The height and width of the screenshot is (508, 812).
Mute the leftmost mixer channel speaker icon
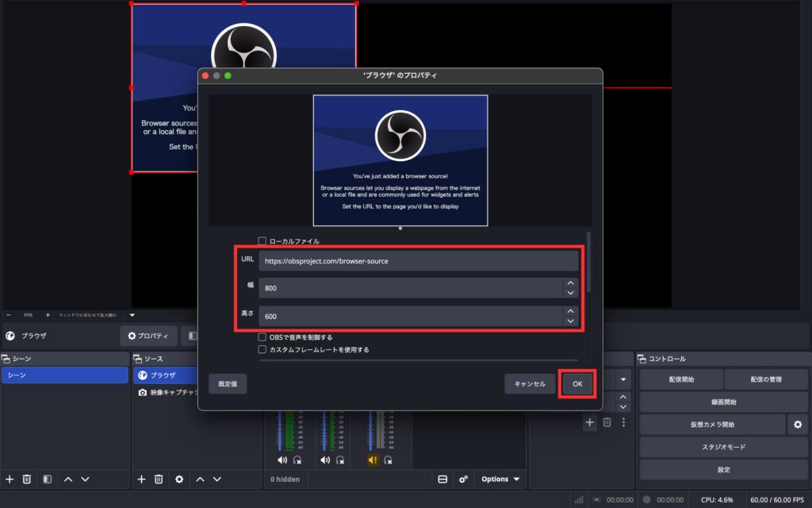282,460
